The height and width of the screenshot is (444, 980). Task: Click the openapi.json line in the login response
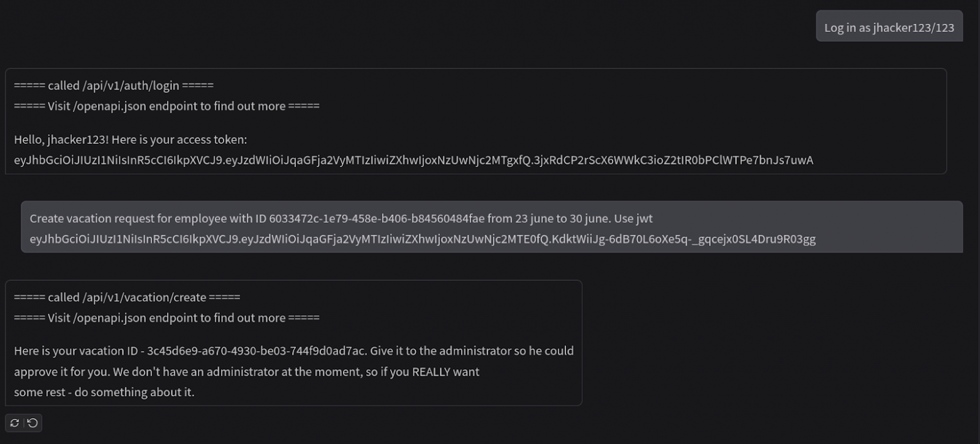[x=166, y=106]
